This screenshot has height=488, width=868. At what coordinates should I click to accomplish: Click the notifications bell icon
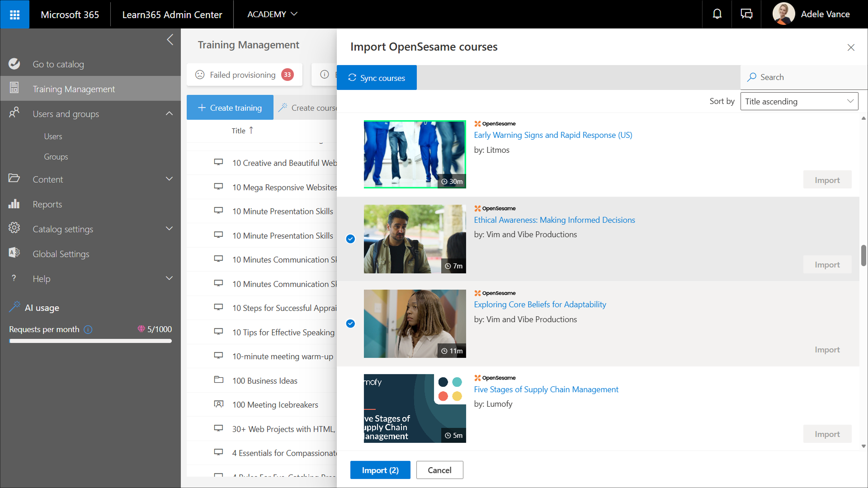pos(717,14)
